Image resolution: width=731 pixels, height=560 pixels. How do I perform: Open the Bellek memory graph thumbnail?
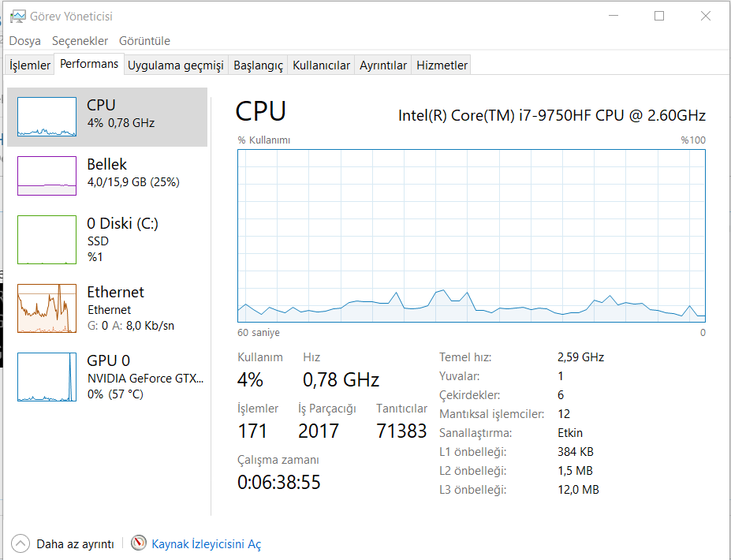pyautogui.click(x=47, y=176)
